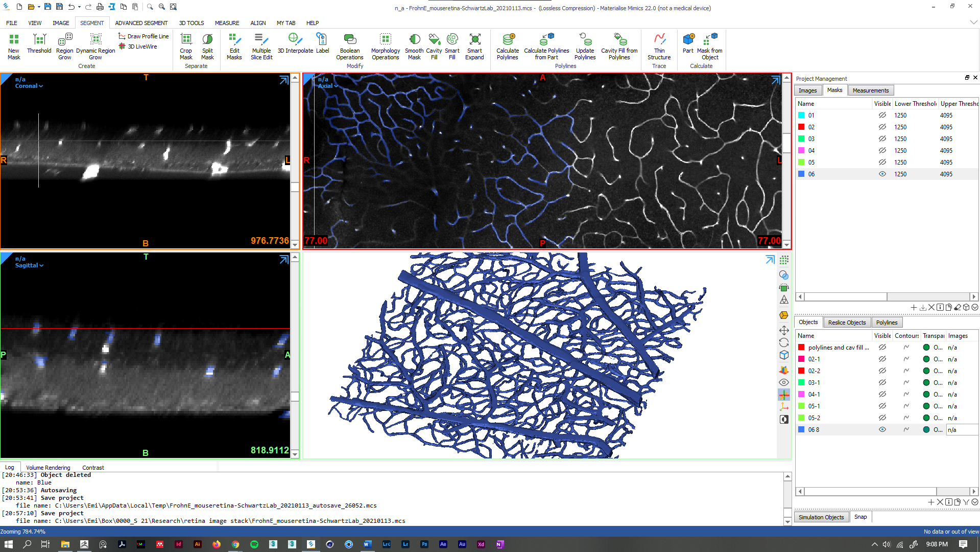Screen dimensions: 980x552
Task: Expand the Undo history dropdown arrow
Action: 79,7
